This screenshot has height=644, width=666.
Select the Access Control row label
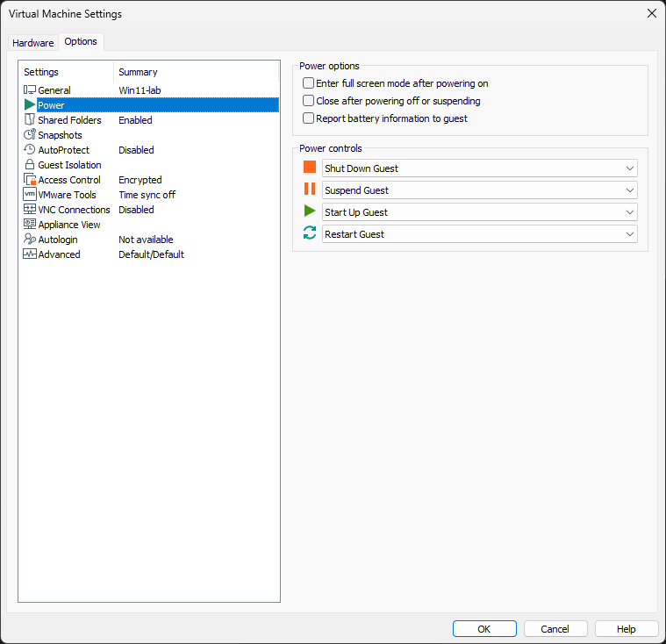pos(69,180)
